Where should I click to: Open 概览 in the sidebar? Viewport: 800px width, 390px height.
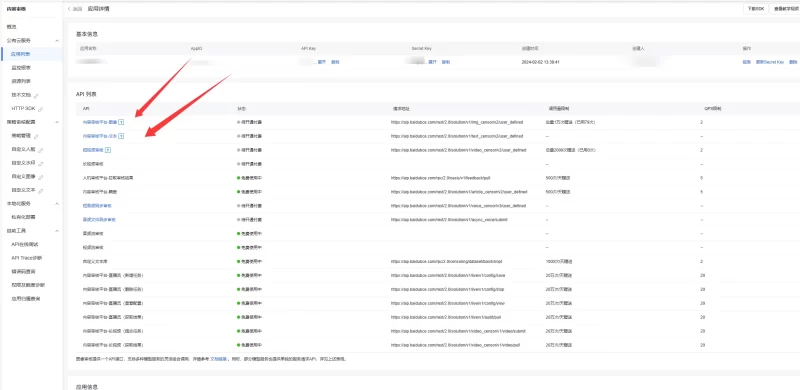(x=12, y=27)
